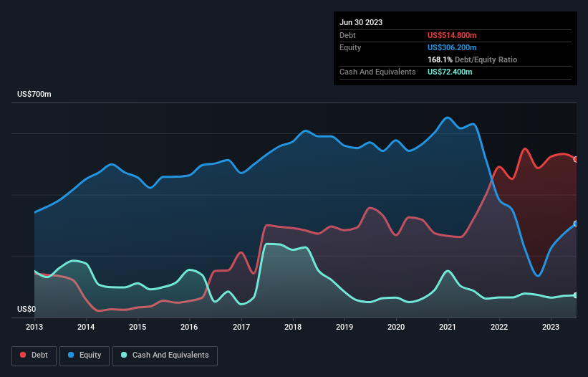588x377 pixels.
Task: Select the 2019 label on the x-axis
Action: coord(344,327)
